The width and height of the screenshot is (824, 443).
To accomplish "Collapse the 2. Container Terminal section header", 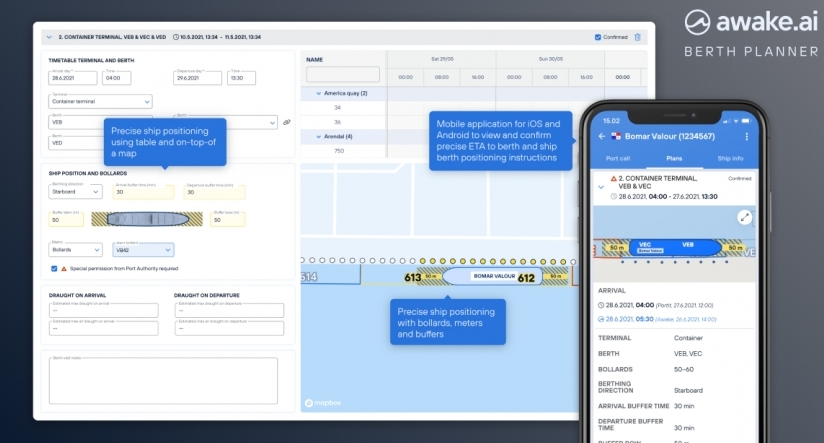I will (49, 37).
